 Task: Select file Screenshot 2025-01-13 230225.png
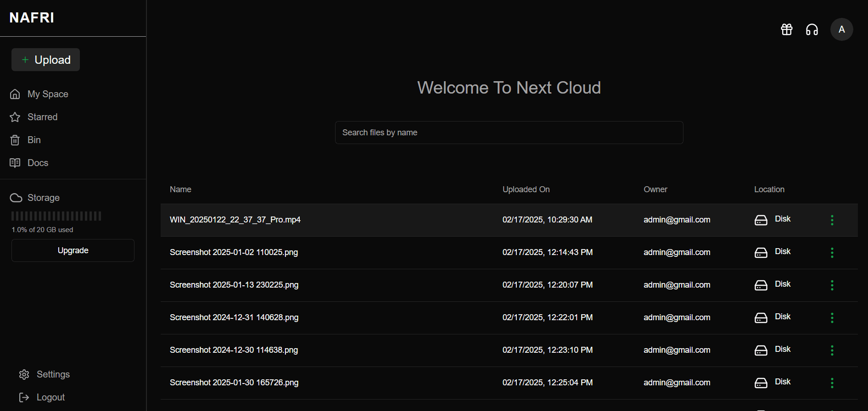[234, 285]
